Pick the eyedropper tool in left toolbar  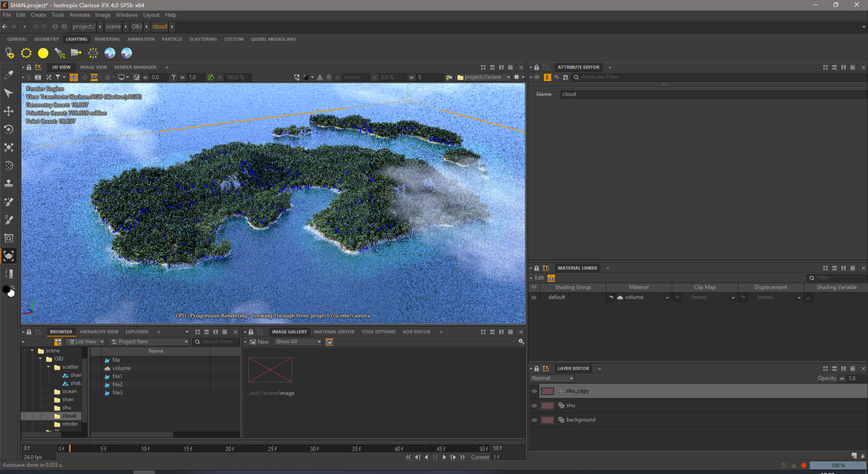click(9, 75)
